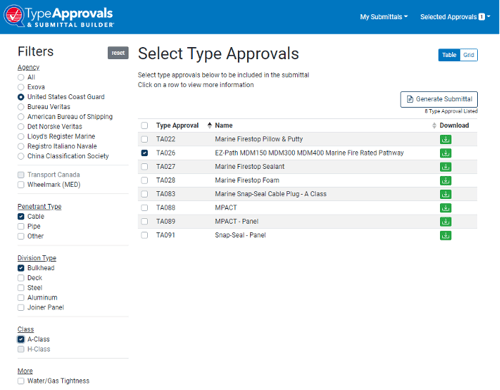Screen dimensions: 500x390
Task: Click the green download icon for MPACT TA088
Action: pyautogui.click(x=445, y=208)
